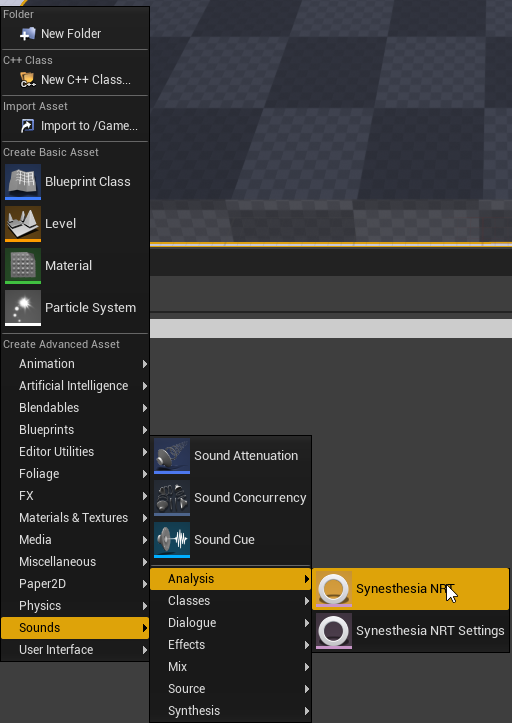Expand the Synthesis submenu

(x=231, y=711)
